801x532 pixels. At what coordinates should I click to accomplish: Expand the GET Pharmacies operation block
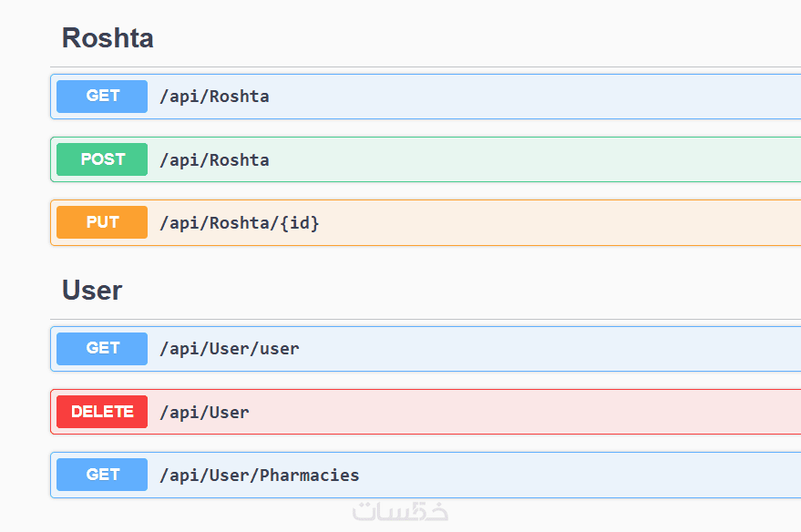pyautogui.click(x=547, y=475)
